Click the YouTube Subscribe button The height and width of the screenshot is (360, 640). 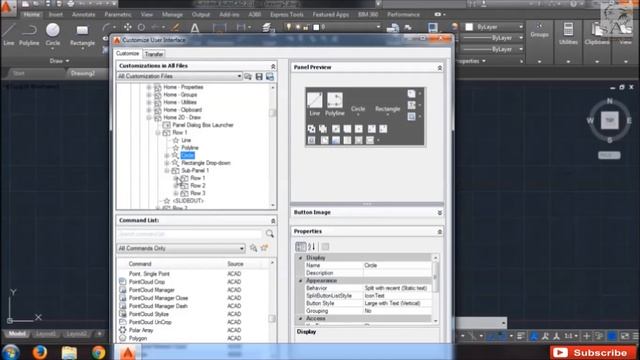point(593,352)
